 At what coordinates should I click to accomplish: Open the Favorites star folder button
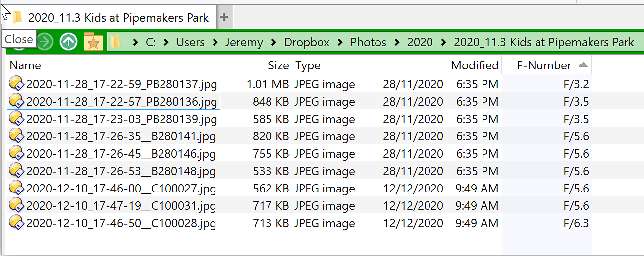93,42
